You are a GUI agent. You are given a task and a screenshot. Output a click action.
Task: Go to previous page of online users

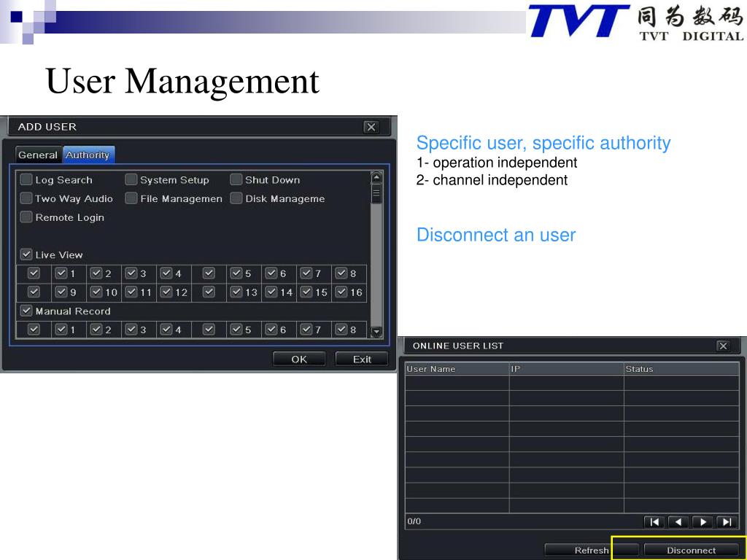pyautogui.click(x=678, y=522)
